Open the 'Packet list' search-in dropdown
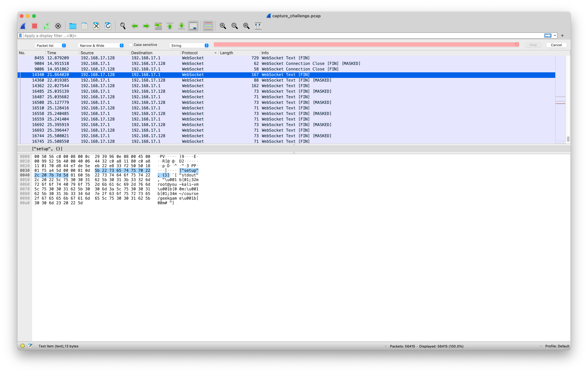Image resolution: width=588 pixels, height=373 pixels. pyautogui.click(x=50, y=45)
